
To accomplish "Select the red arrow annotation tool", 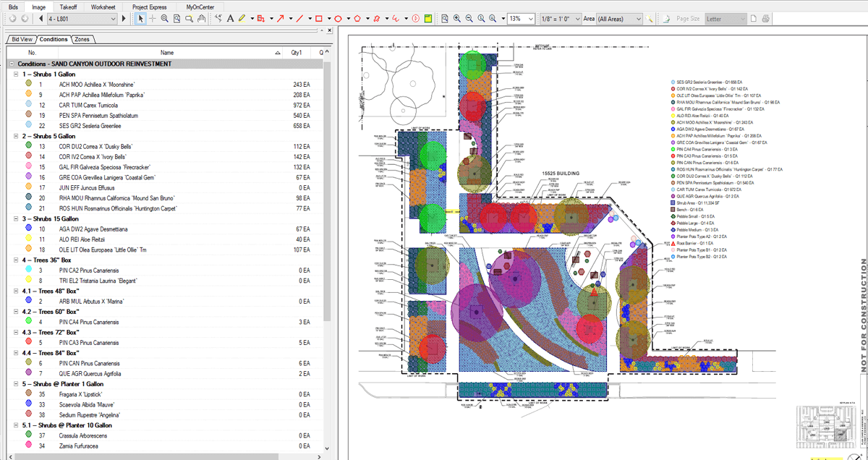I will point(281,18).
